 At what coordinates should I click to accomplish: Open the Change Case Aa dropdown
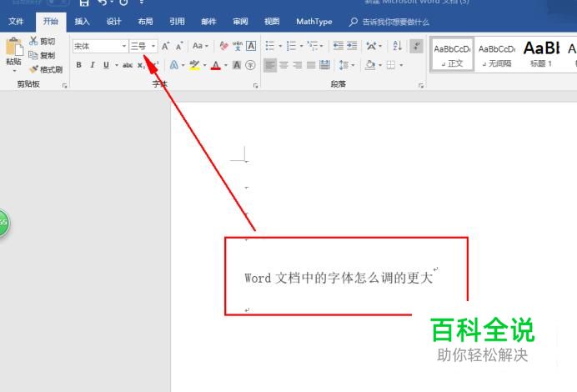201,46
